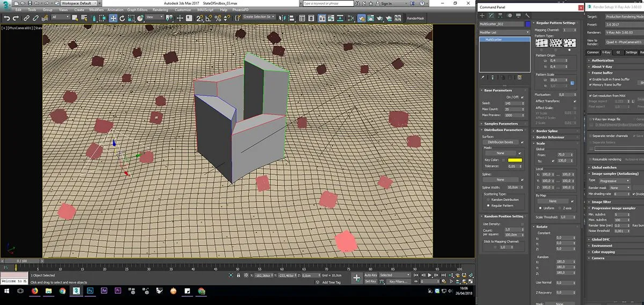
Task: Activate the Select and Uniform Scale tool
Action: pyautogui.click(x=132, y=18)
